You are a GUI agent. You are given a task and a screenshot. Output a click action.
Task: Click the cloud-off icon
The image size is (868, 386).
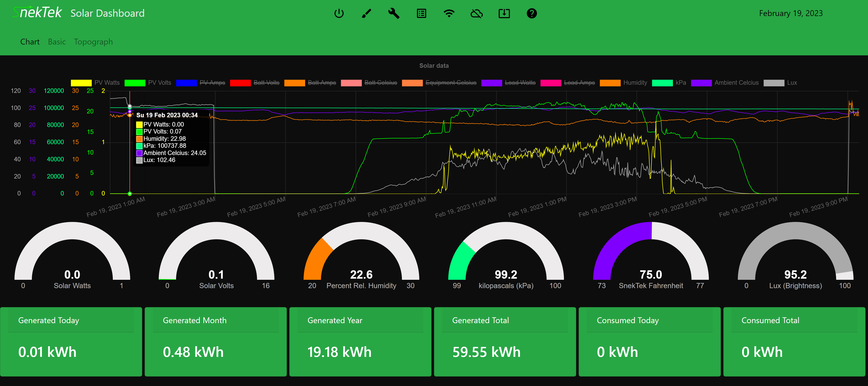click(x=476, y=14)
